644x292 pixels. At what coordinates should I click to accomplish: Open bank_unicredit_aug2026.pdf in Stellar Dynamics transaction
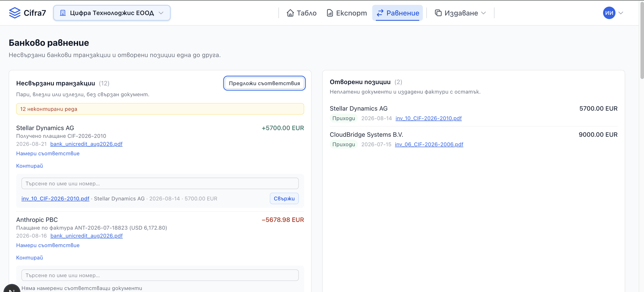[x=86, y=144]
